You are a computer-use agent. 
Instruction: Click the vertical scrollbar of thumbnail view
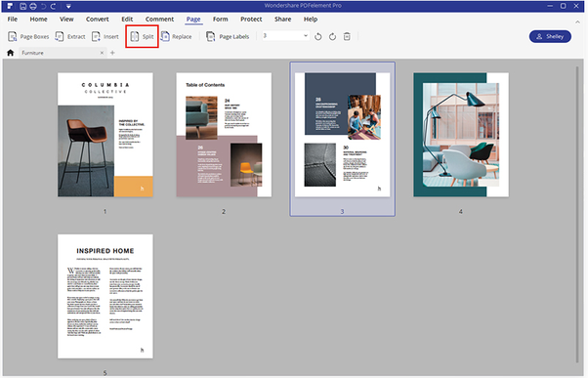click(577, 215)
